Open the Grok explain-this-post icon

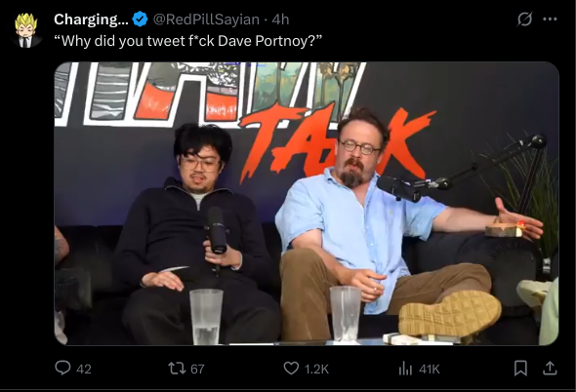[524, 20]
